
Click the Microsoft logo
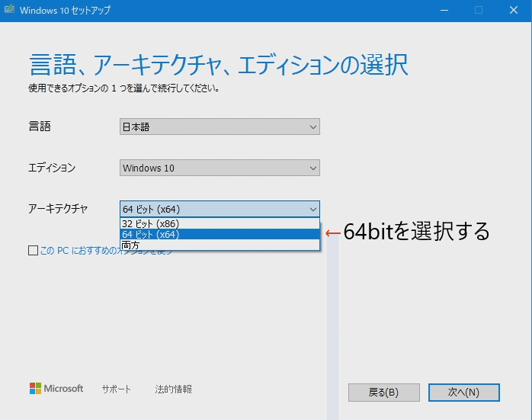[56, 389]
